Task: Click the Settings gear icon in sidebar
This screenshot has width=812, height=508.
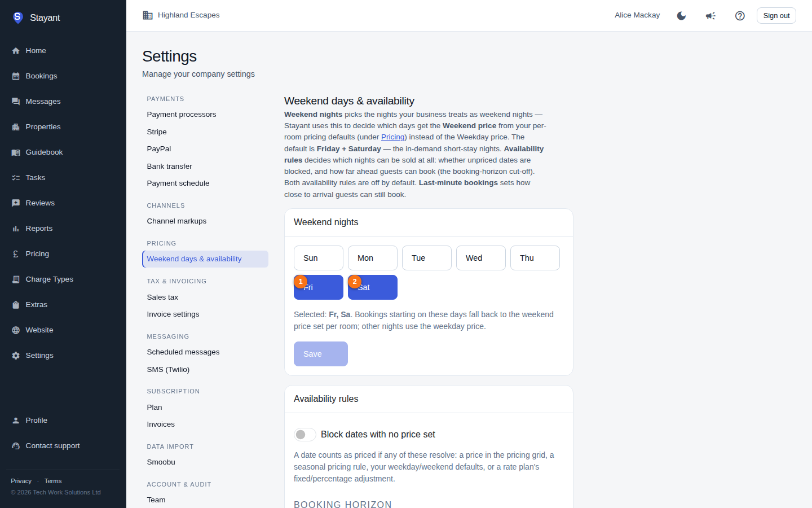Action: point(16,356)
